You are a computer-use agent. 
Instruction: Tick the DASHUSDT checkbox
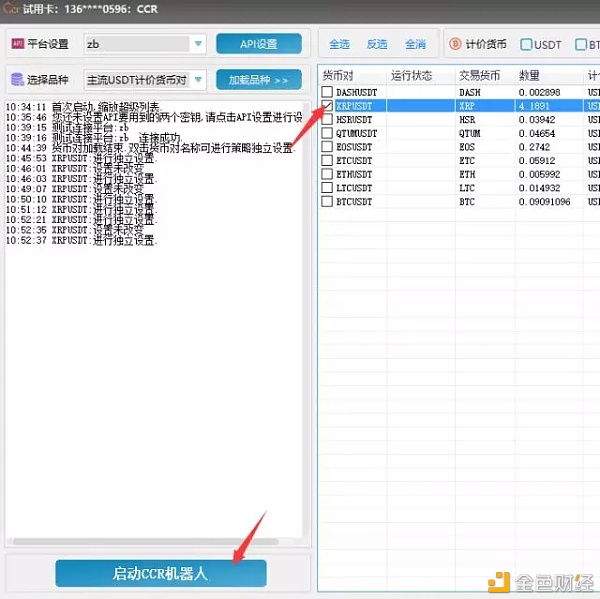[x=327, y=92]
